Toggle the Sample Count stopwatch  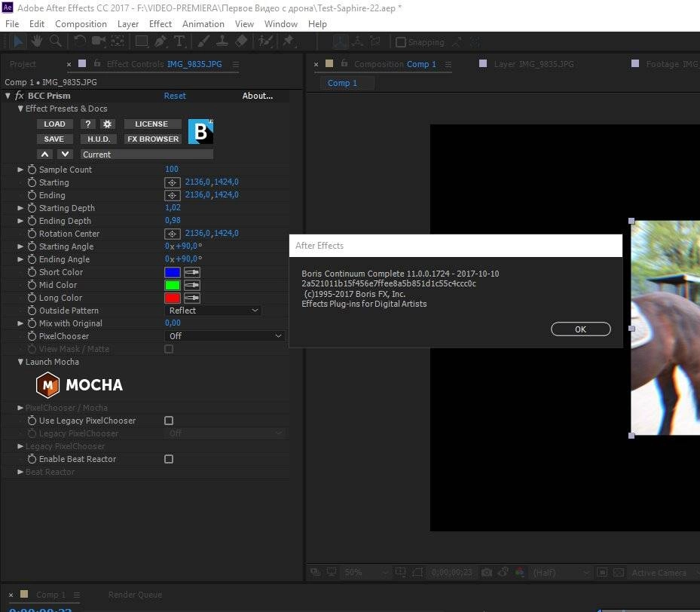[x=32, y=170]
